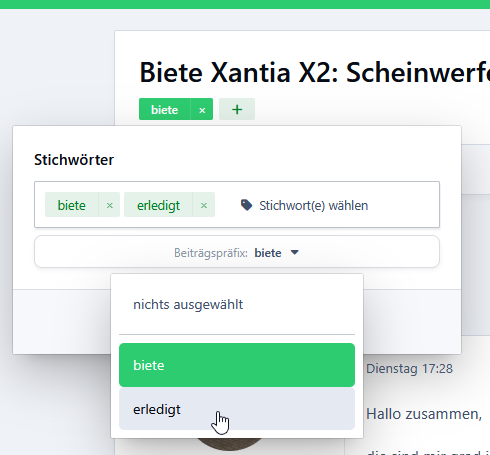Click the Dienstag 17:28 post timestamp
490x455 pixels.
point(409,369)
